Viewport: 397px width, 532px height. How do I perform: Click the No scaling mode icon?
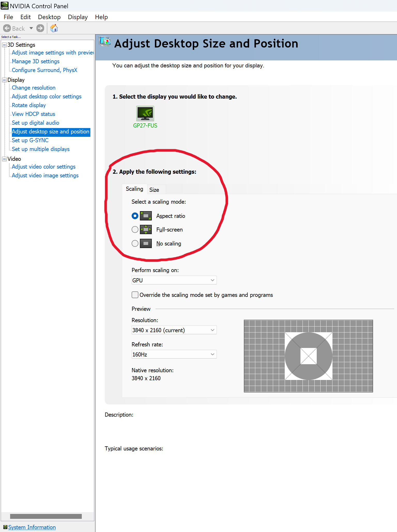click(x=146, y=243)
